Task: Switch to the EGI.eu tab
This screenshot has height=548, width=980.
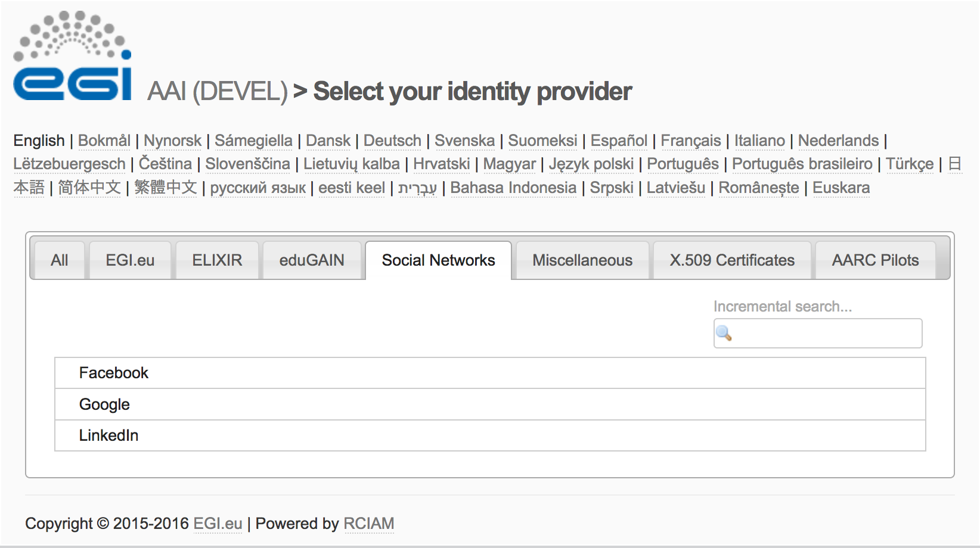Action: click(x=130, y=260)
